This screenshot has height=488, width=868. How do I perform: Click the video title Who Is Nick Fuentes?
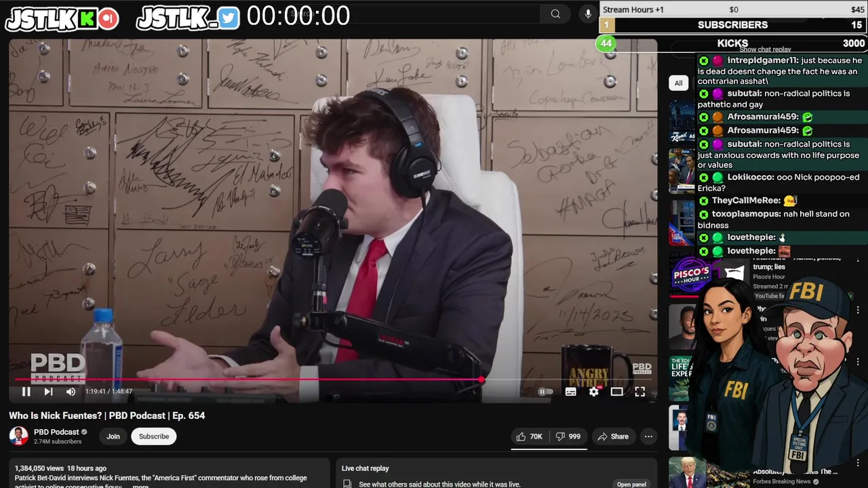point(106,415)
